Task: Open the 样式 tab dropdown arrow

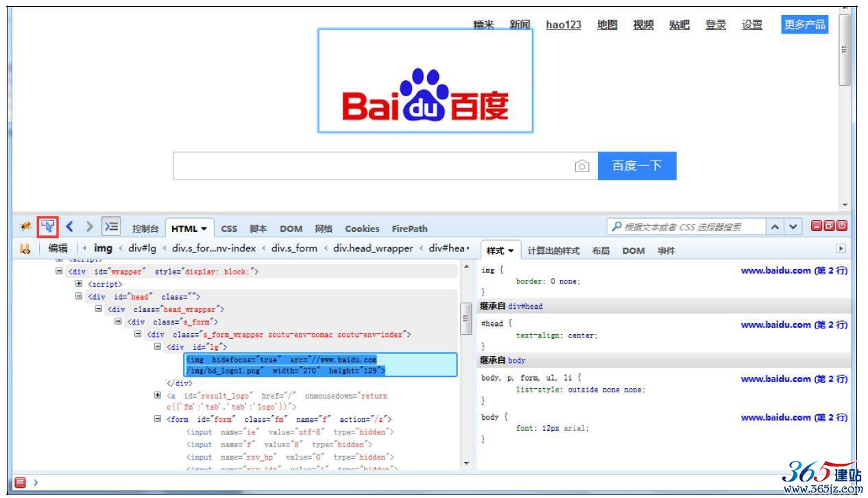Action: tap(510, 251)
